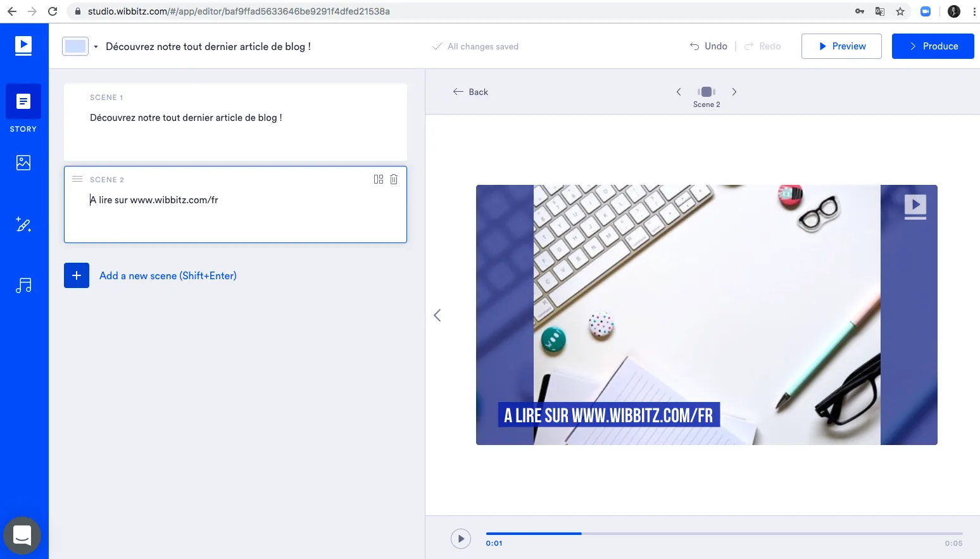Open the music soundtrack icon

23,286
